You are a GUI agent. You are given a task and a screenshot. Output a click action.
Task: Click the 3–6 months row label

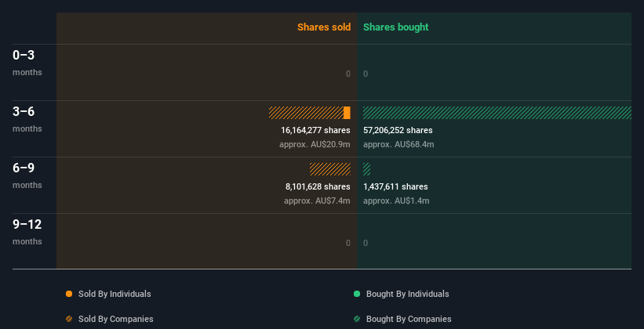27,119
